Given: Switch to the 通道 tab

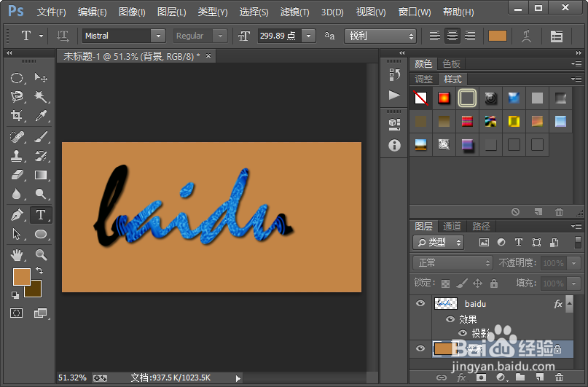Looking at the screenshot, I should tap(452, 226).
